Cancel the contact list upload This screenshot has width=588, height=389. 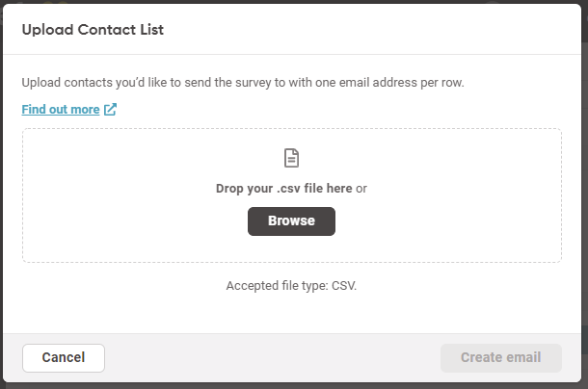tap(64, 357)
